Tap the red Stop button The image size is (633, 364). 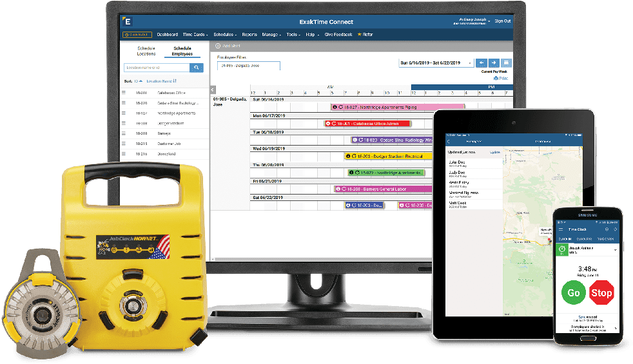(x=601, y=293)
